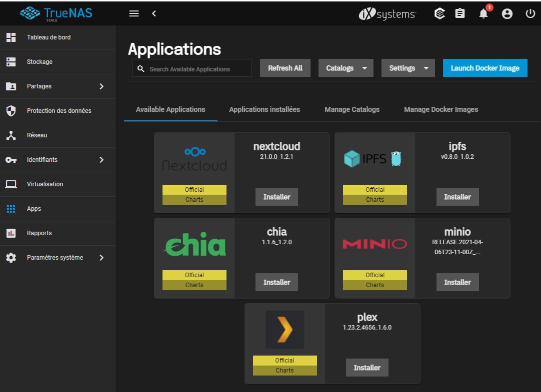Click the ipfs Official Charts badge

click(x=374, y=195)
